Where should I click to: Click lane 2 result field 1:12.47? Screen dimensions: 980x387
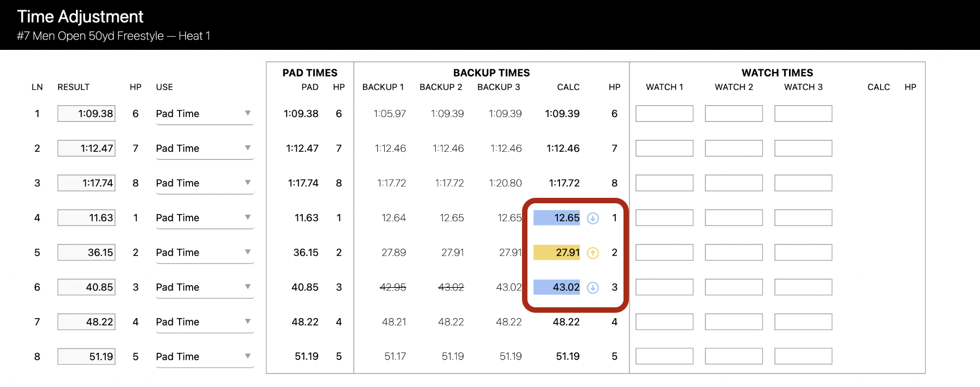pos(86,149)
